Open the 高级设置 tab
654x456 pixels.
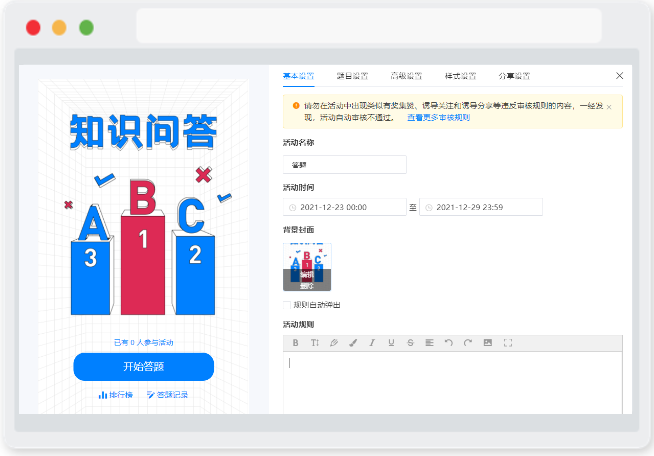406,76
